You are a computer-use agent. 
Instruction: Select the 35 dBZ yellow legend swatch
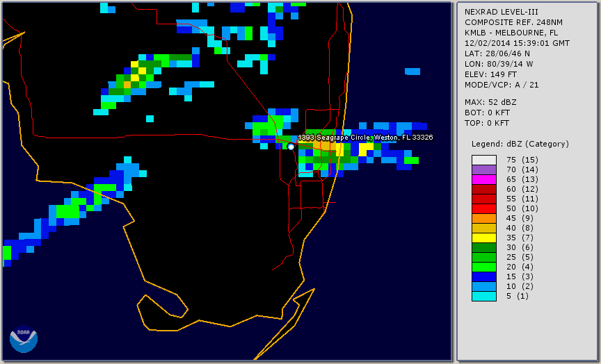coord(484,238)
